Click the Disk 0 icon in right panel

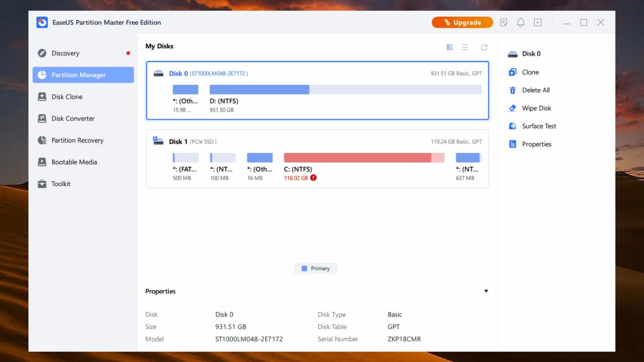pos(513,54)
